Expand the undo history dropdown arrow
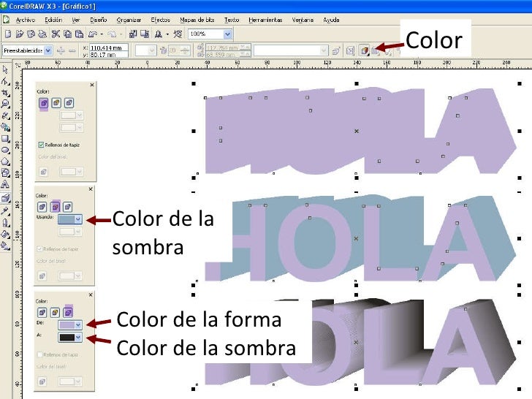 click(x=102, y=34)
